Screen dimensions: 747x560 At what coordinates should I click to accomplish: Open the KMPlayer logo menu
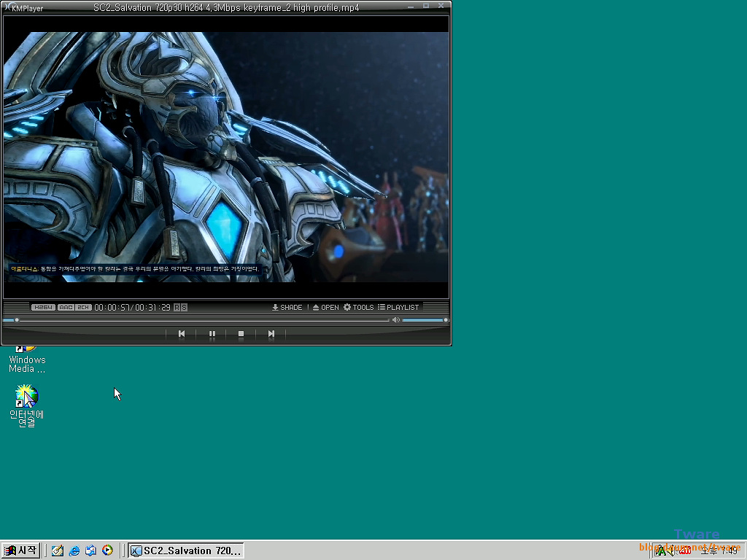23,7
